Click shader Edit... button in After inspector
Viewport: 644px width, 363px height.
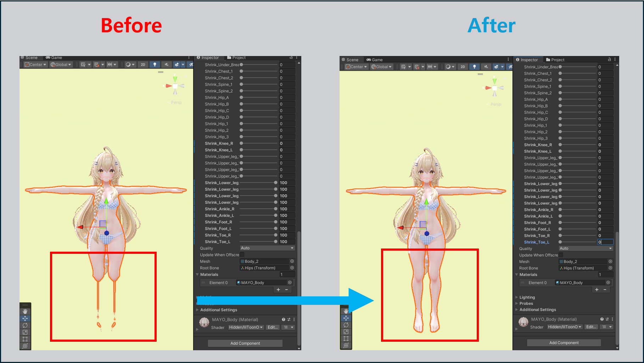point(591,327)
